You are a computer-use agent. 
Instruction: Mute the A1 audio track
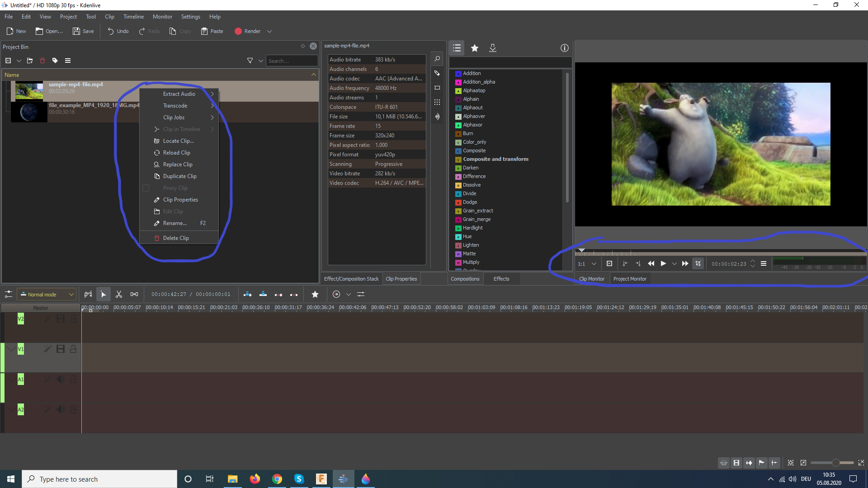(60, 379)
